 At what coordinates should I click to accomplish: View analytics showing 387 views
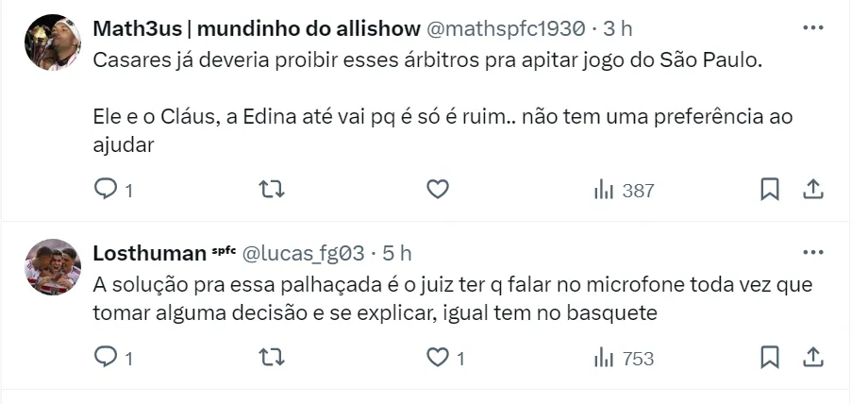pyautogui.click(x=623, y=190)
